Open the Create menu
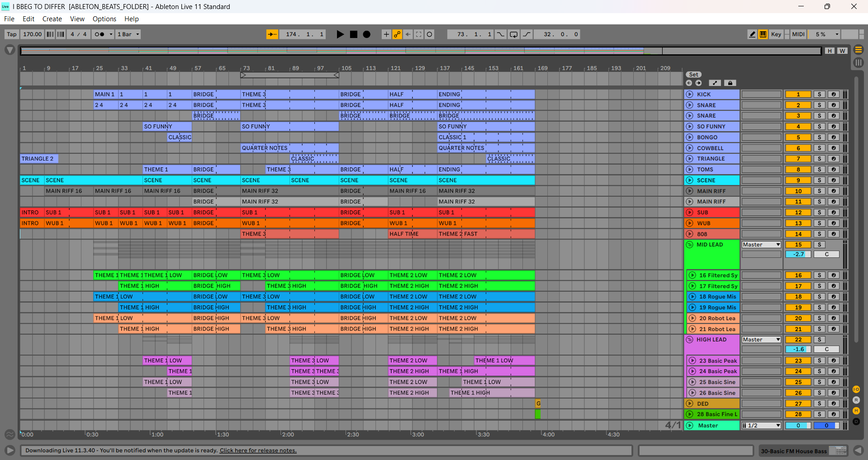This screenshot has width=868, height=460. 52,19
